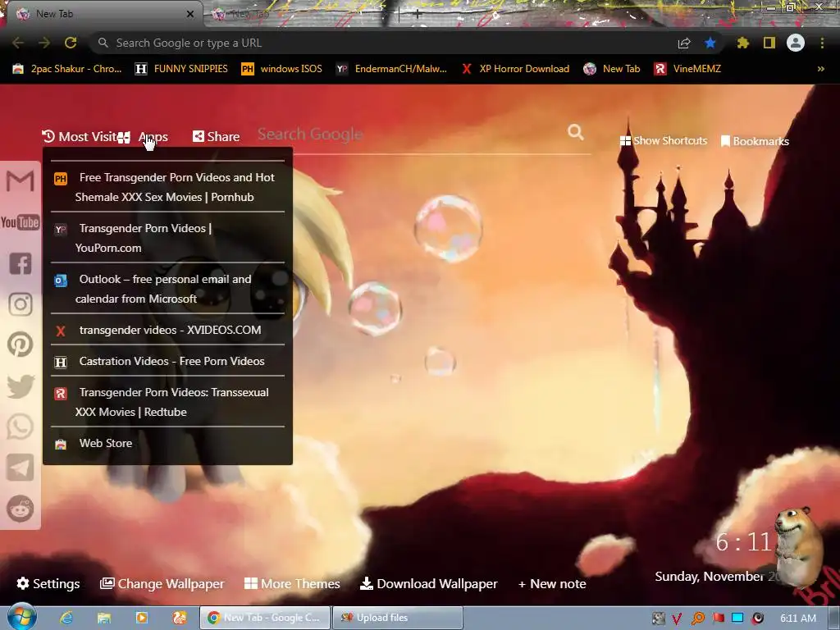Launch Internet Explorer from the taskbar
The image size is (840, 630).
coord(66,618)
